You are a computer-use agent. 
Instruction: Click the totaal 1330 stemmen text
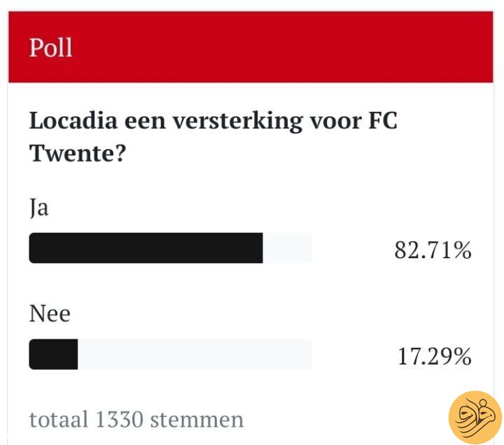pyautogui.click(x=136, y=419)
